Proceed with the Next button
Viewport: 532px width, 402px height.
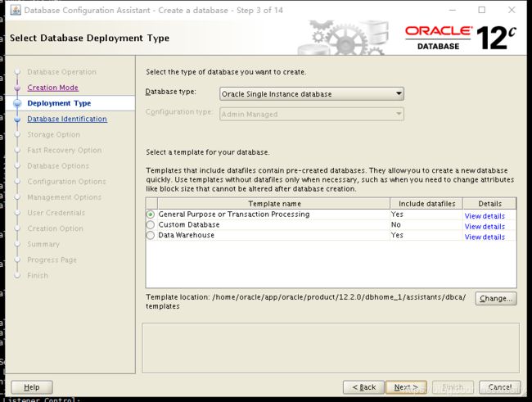(406, 387)
